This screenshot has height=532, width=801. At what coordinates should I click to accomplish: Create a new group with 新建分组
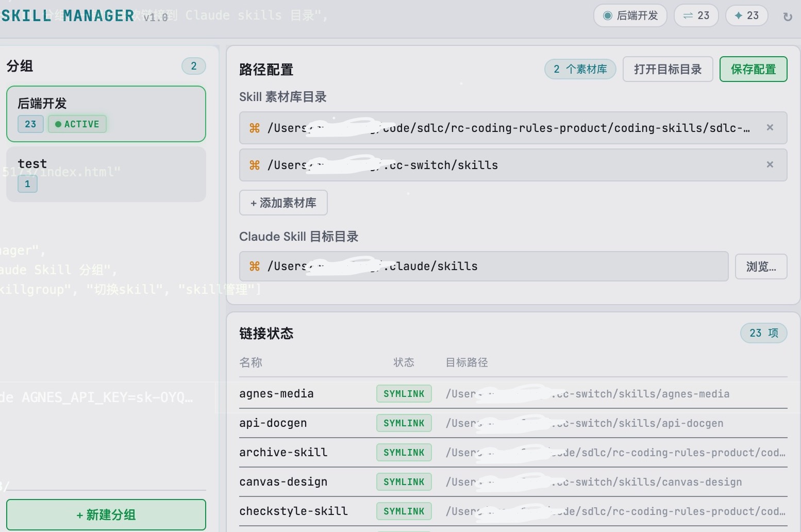106,514
